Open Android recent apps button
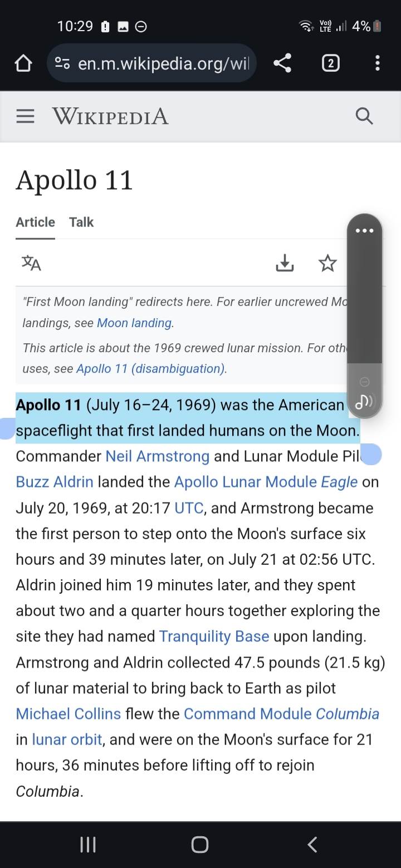Viewport: 401px width, 868px height. [88, 845]
